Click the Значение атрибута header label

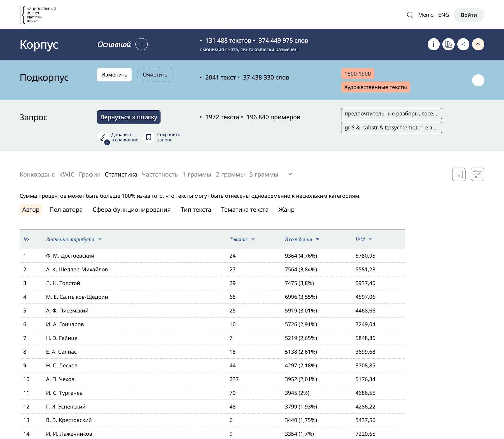click(x=70, y=239)
